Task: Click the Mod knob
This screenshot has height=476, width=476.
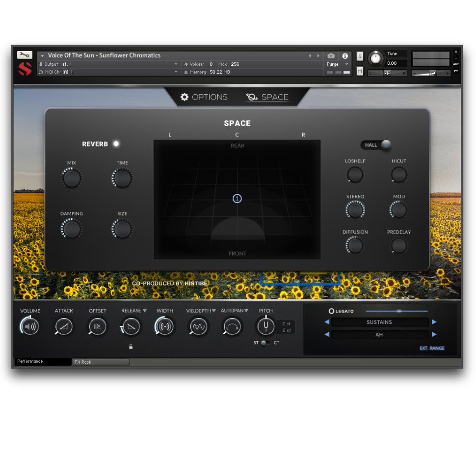Action: click(398, 210)
